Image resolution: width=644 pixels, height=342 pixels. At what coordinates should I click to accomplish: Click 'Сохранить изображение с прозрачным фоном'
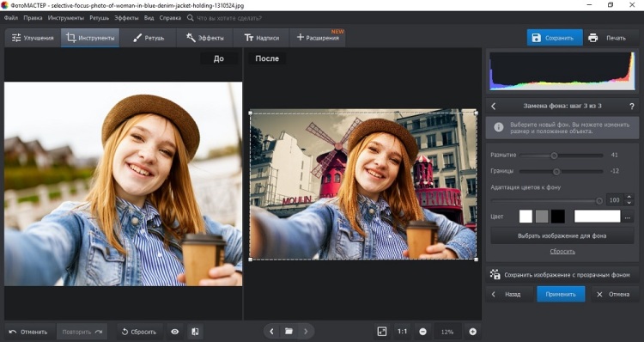tap(562, 275)
